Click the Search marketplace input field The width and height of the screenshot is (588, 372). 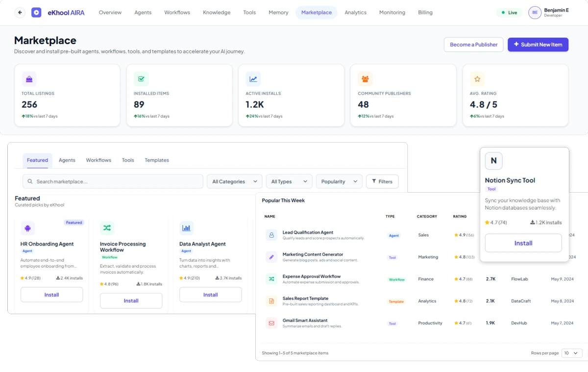click(x=113, y=181)
